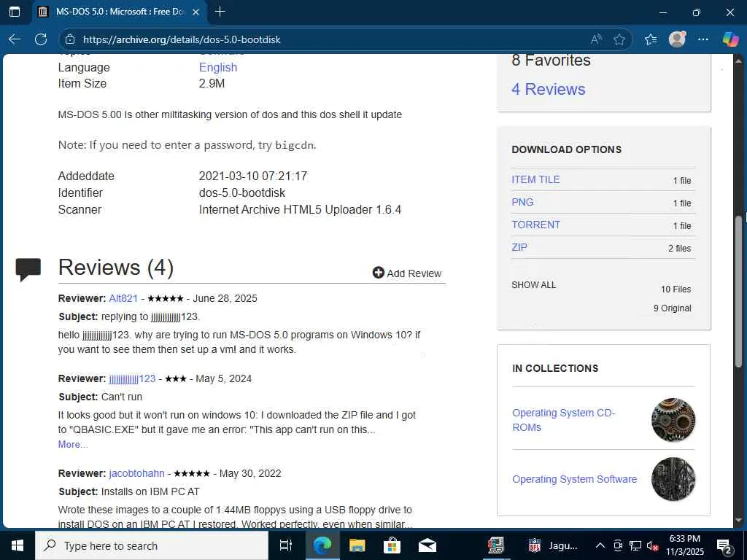747x560 pixels.
Task: Open File Explorer from taskbar
Action: 357,545
